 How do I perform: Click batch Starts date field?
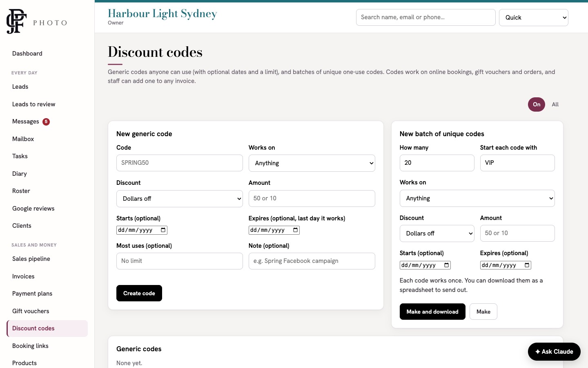(x=425, y=265)
